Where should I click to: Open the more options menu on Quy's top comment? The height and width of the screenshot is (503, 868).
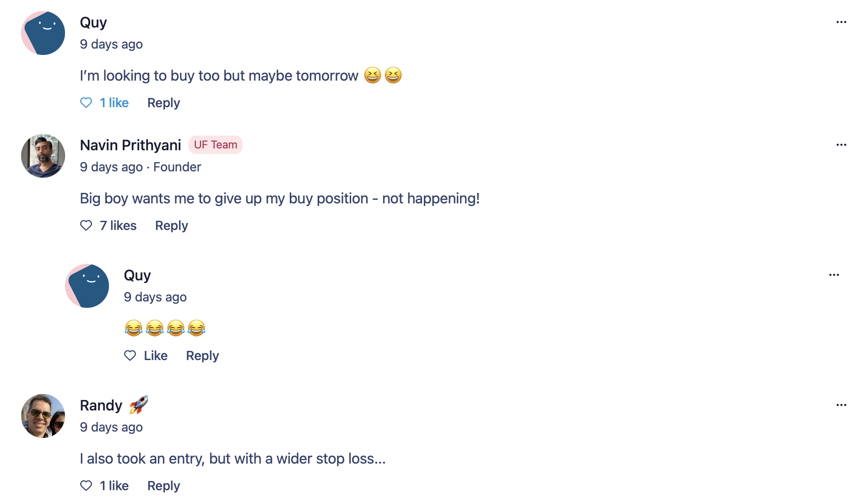[x=841, y=22]
